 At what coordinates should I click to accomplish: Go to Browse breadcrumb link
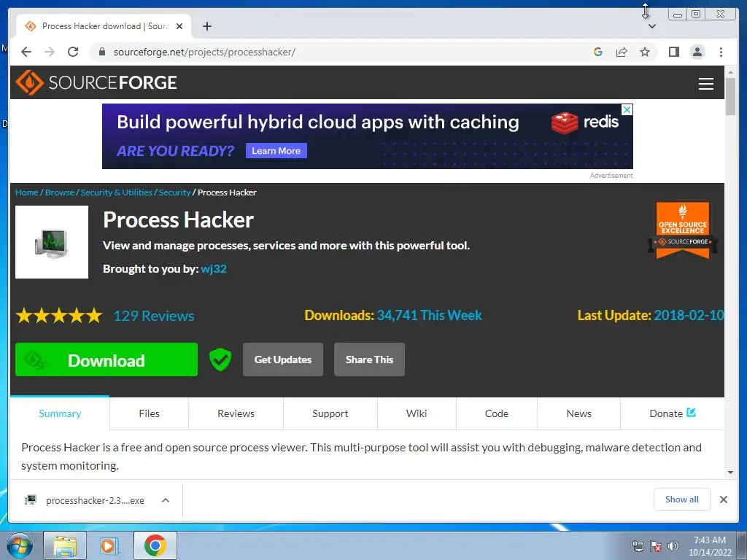pos(60,192)
